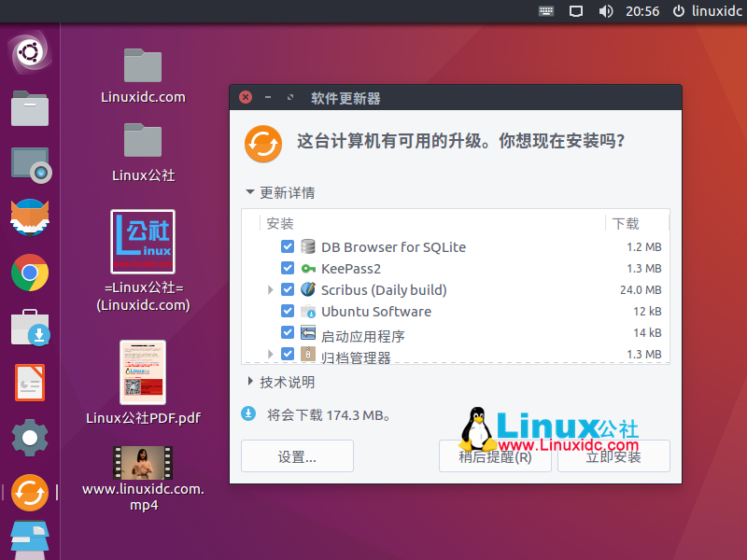
Task: Select Linux公社PDF.pdf on desktop
Action: (x=143, y=383)
